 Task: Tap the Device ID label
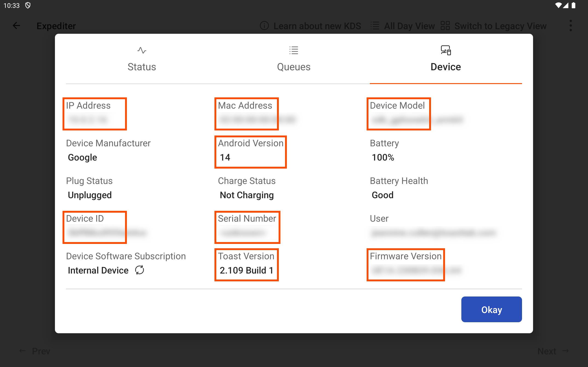[85, 218]
